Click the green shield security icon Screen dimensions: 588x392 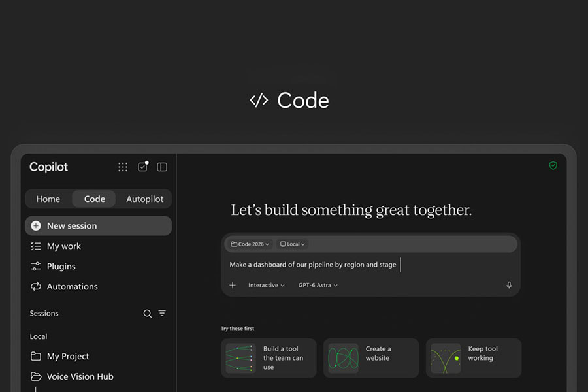pyautogui.click(x=553, y=165)
